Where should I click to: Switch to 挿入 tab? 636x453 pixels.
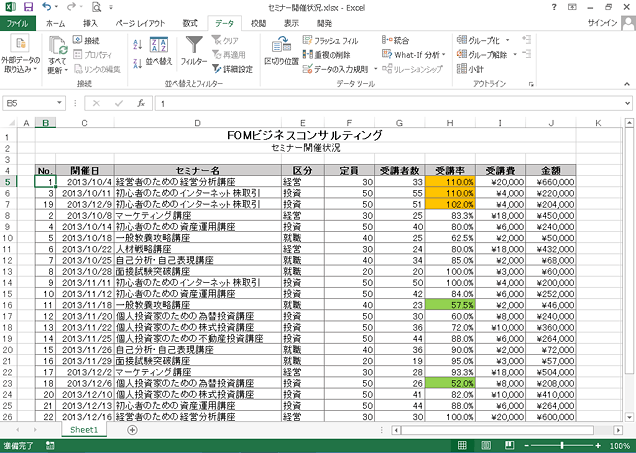[90, 23]
